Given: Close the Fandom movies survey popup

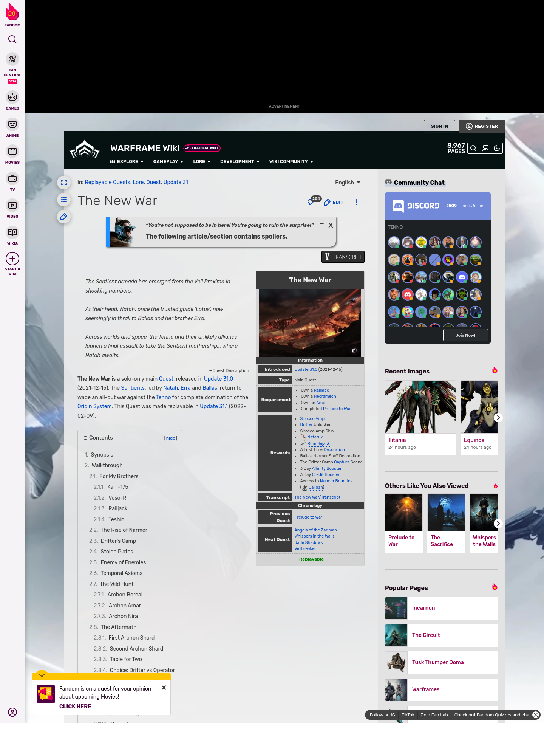Looking at the screenshot, I should tap(164, 688).
